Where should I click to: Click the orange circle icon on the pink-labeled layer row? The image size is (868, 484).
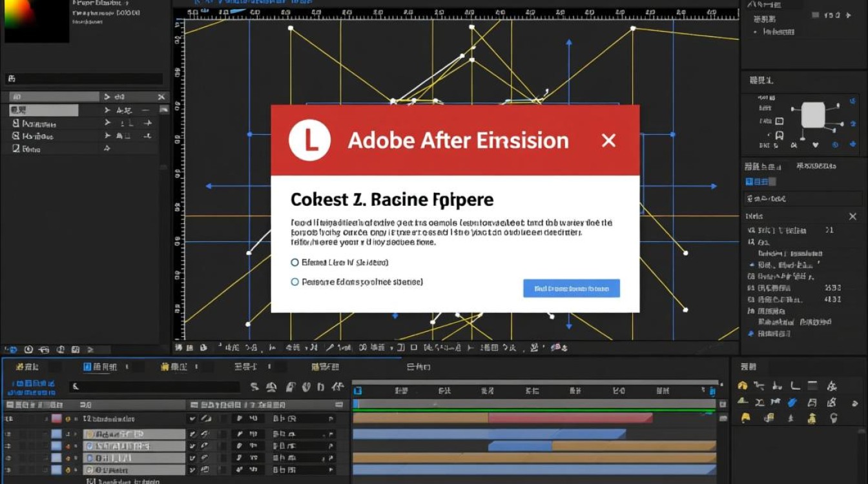(68, 419)
